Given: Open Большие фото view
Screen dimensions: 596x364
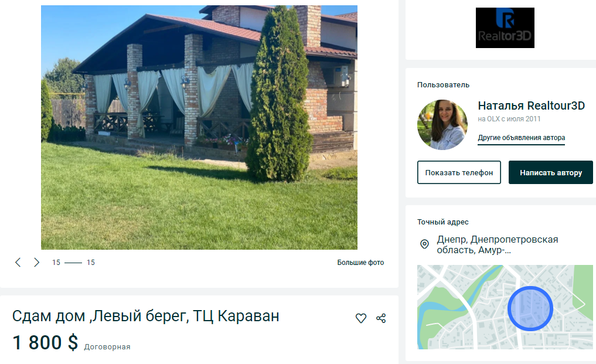Looking at the screenshot, I should point(360,263).
